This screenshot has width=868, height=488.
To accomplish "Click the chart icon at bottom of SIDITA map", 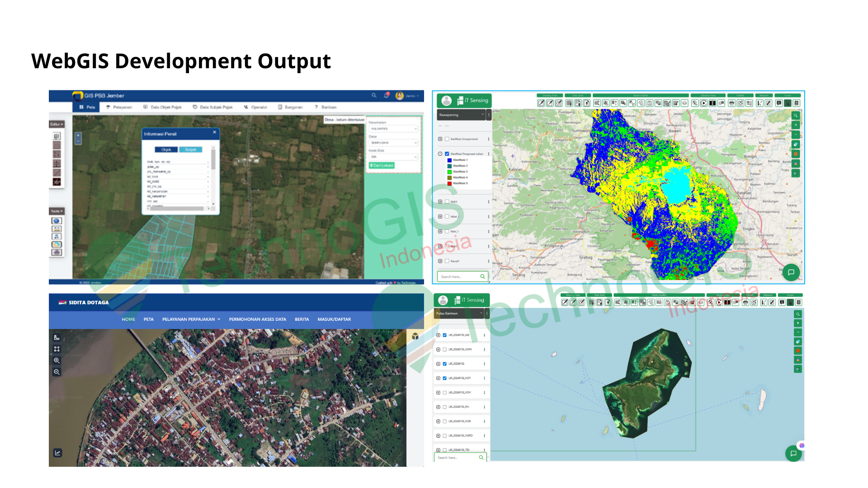I will pos(57,453).
